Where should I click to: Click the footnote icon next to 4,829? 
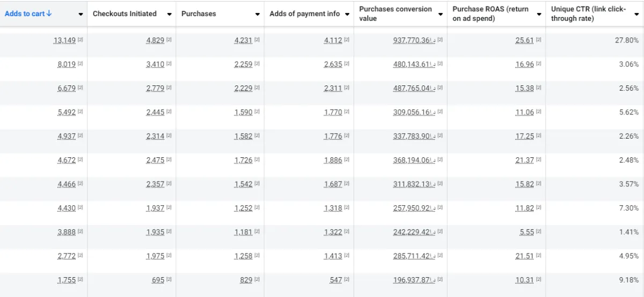tap(169, 40)
